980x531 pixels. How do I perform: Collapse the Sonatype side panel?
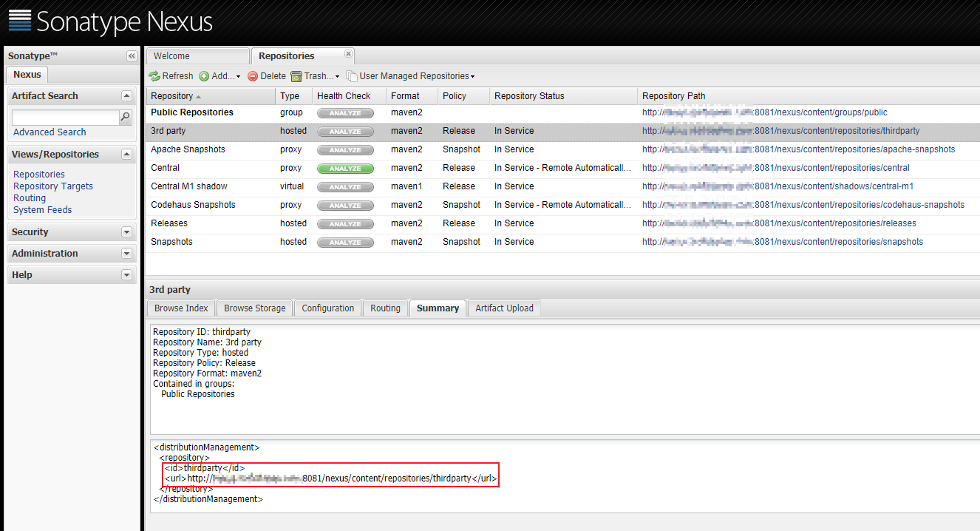pos(132,56)
